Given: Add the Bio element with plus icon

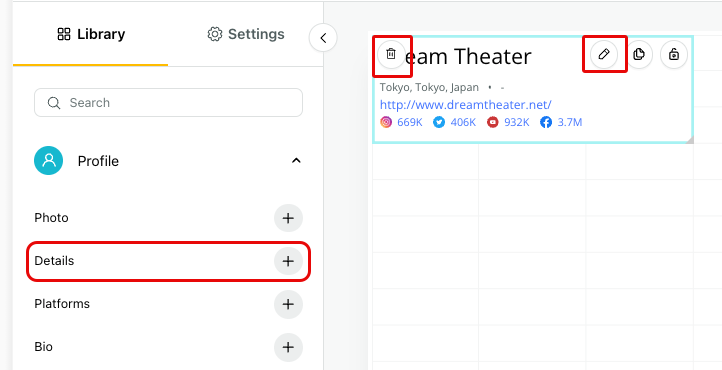Looking at the screenshot, I should pyautogui.click(x=288, y=347).
